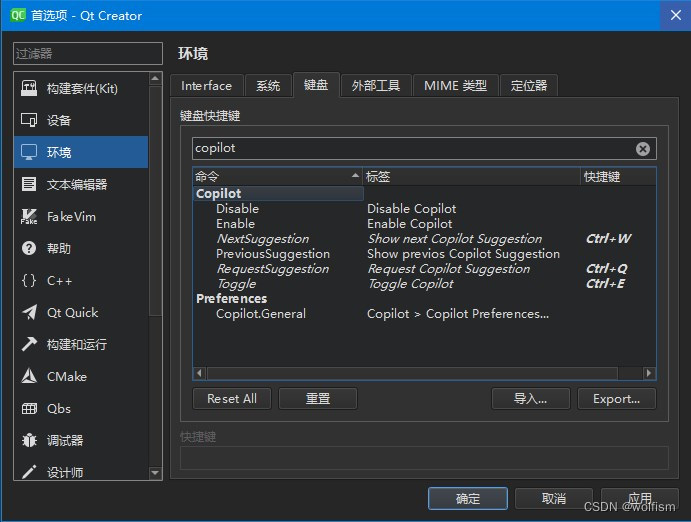Open the MIME 类型 tab
The height and width of the screenshot is (522, 691).
455,85
